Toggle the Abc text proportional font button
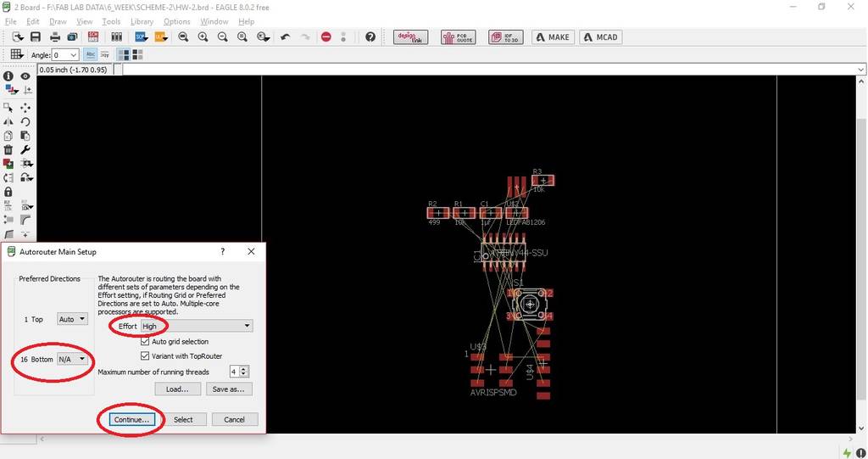The height and width of the screenshot is (459, 868). coord(90,54)
